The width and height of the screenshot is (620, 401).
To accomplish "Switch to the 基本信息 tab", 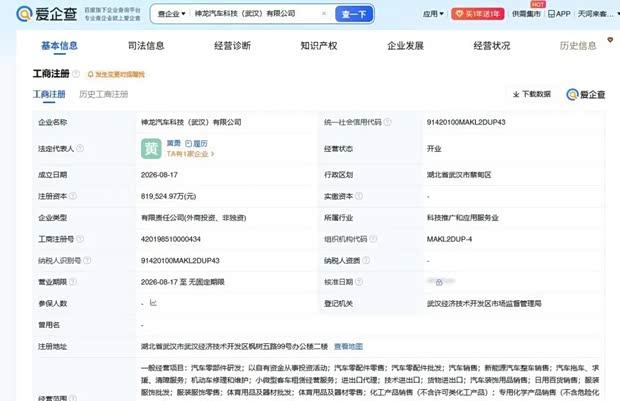I will coord(59,46).
